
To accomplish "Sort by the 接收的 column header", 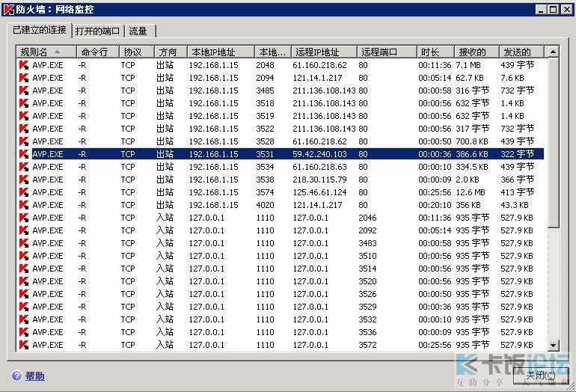I will (x=477, y=52).
